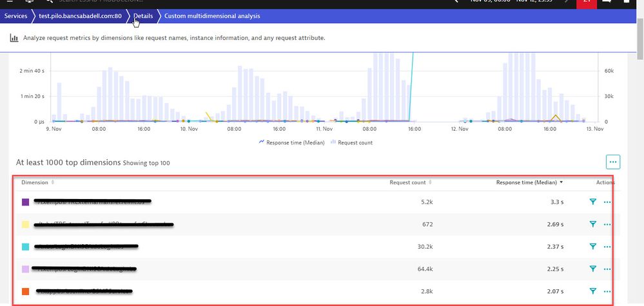Click the '2 min 40 s' y-axis label

[x=32, y=71]
